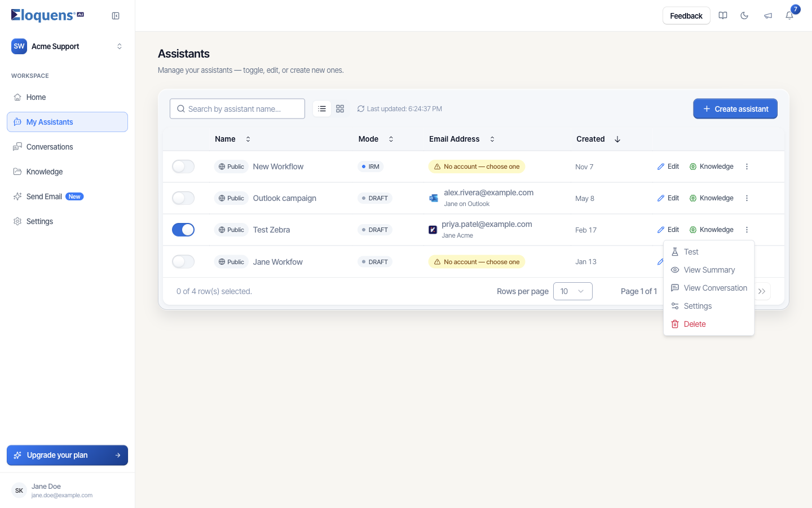The width and height of the screenshot is (812, 508).
Task: Open Knowledge page in the sidebar
Action: coord(67,172)
